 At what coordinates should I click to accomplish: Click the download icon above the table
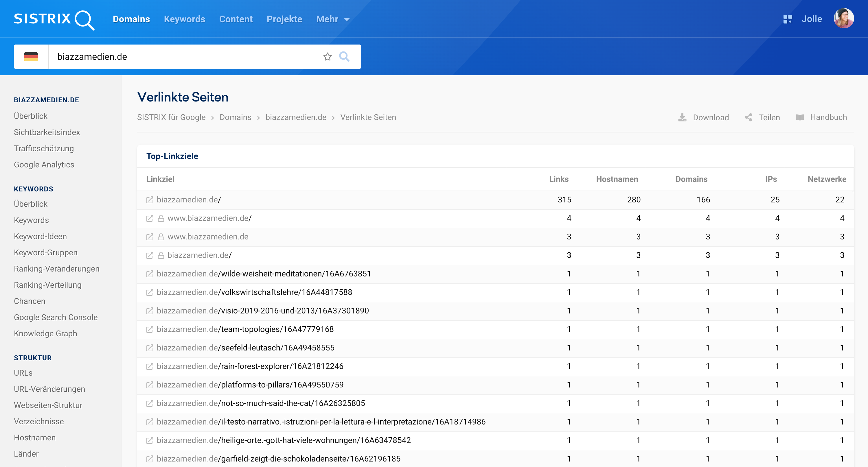point(683,117)
